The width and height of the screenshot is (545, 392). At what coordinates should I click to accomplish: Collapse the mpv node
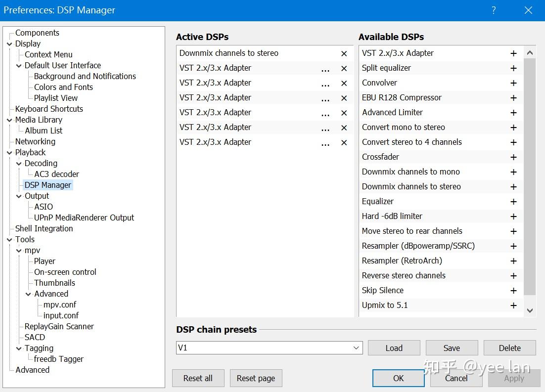pyautogui.click(x=19, y=251)
